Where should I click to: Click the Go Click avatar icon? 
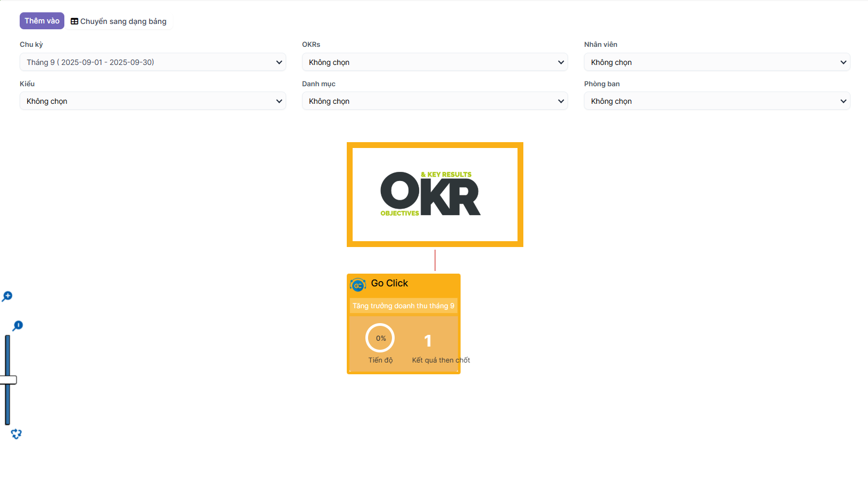click(358, 285)
